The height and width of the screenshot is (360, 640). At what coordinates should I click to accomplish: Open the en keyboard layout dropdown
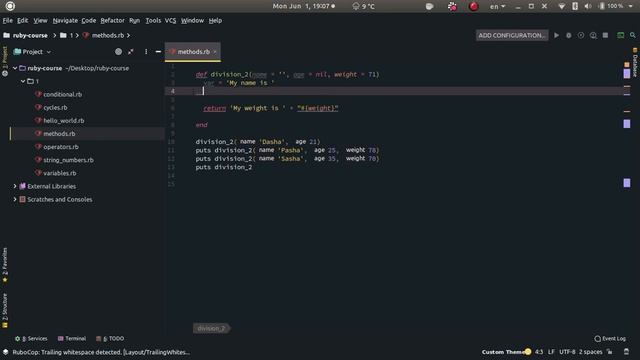[497, 6]
